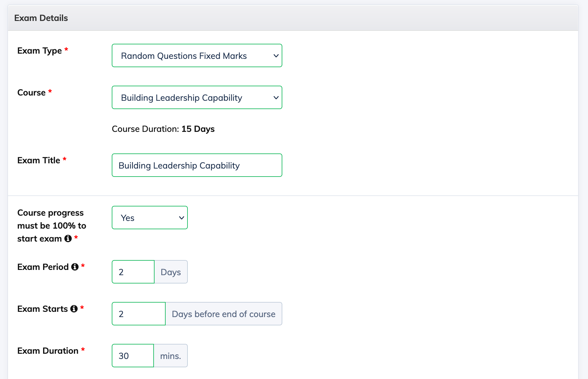
Task: Click the Exam Starts days input
Action: pyautogui.click(x=139, y=314)
